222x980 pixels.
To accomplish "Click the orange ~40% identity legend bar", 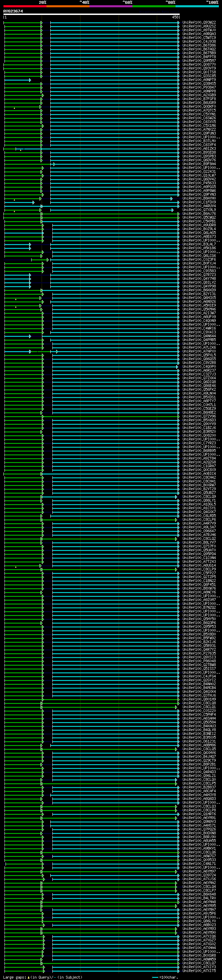I will (68, 6).
